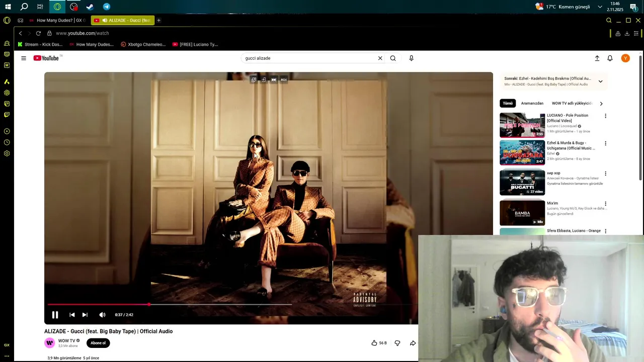This screenshot has height=362, width=644.
Task: Select the 'WOW TV adlı yükleyici' filter chip
Action: (x=572, y=104)
